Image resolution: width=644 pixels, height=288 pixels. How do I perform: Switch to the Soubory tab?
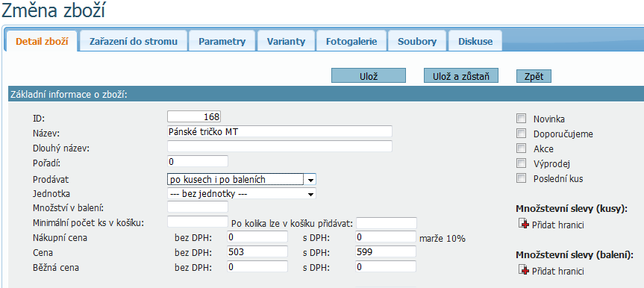[x=417, y=42]
